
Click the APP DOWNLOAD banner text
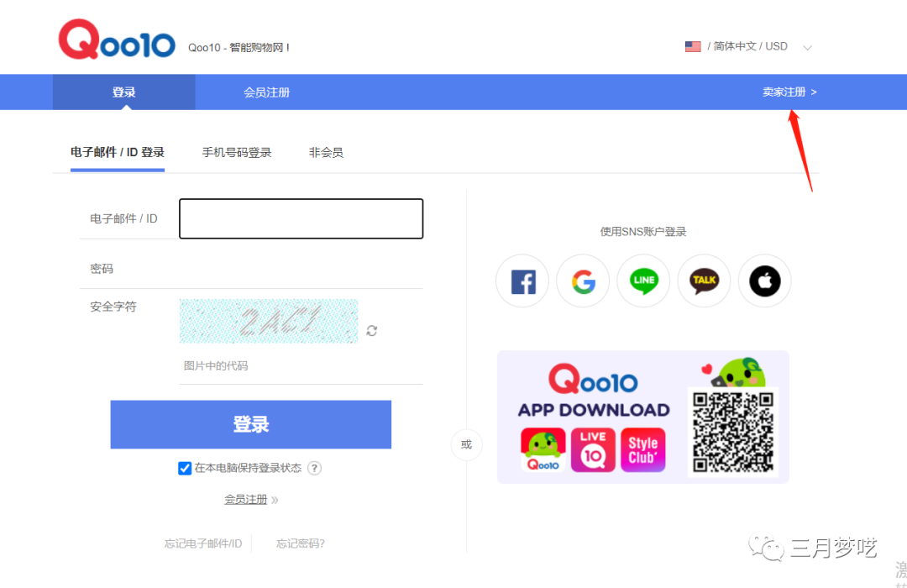click(x=594, y=410)
